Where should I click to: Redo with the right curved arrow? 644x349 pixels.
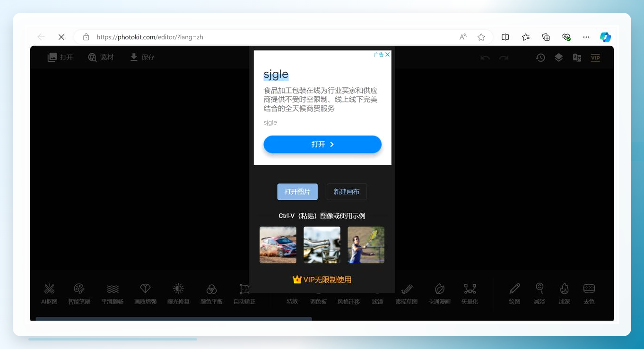click(504, 58)
